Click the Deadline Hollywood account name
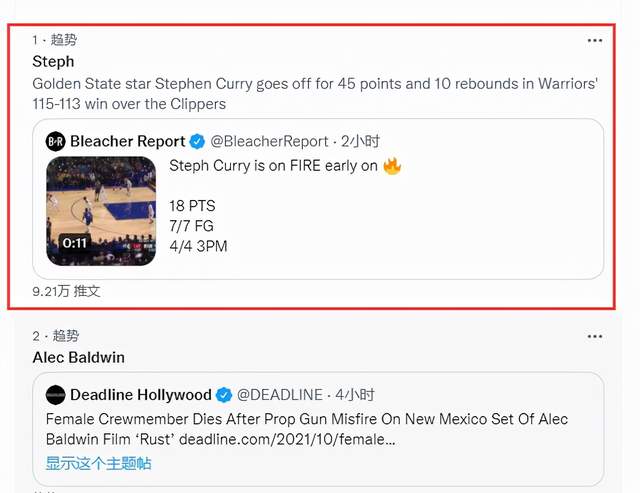 pyautogui.click(x=141, y=394)
